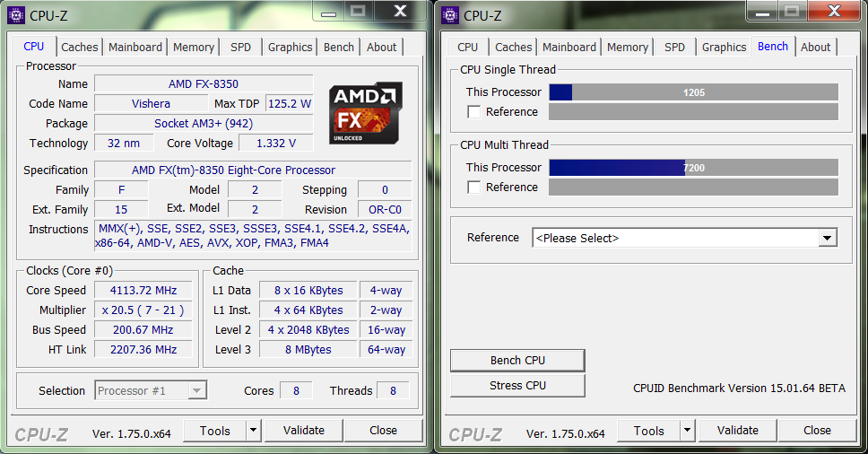Viewport: 868px width, 454px height.
Task: Minimize the left CPU-Z window
Action: click(x=329, y=11)
